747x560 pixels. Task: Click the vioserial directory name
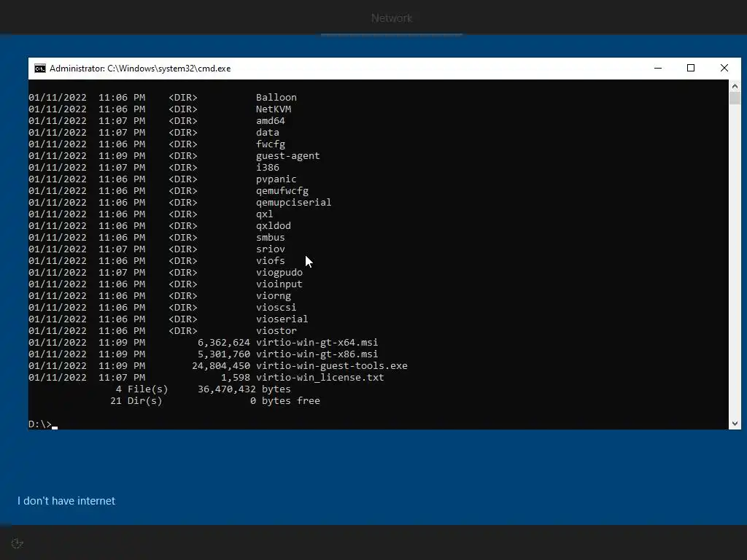pos(282,319)
